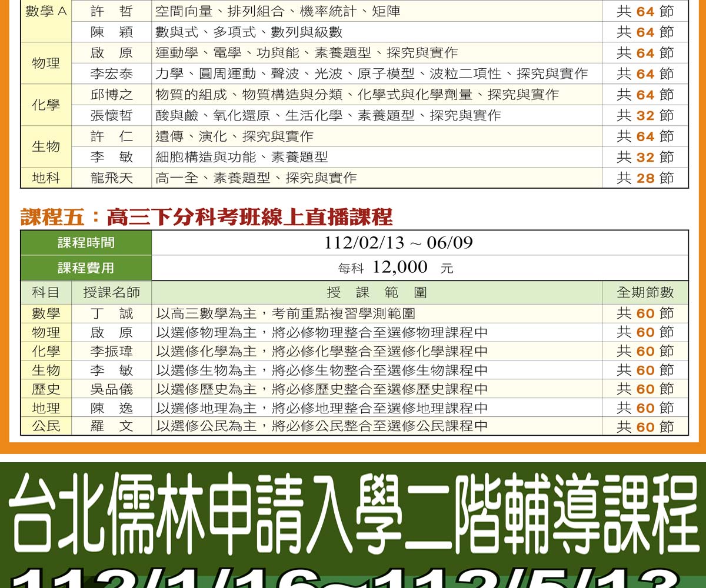Click 共 60 節 in 丁誠 row

pyautogui.click(x=645, y=313)
